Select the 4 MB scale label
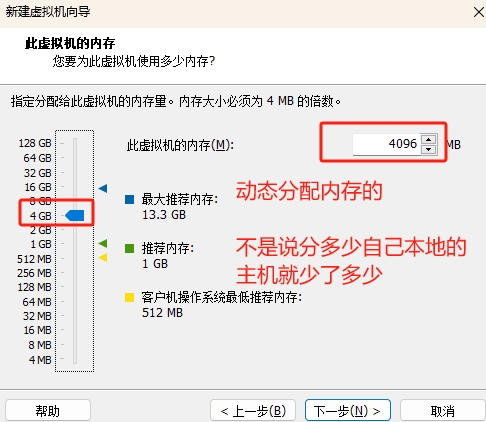Image resolution: width=486 pixels, height=422 pixels. (40, 360)
